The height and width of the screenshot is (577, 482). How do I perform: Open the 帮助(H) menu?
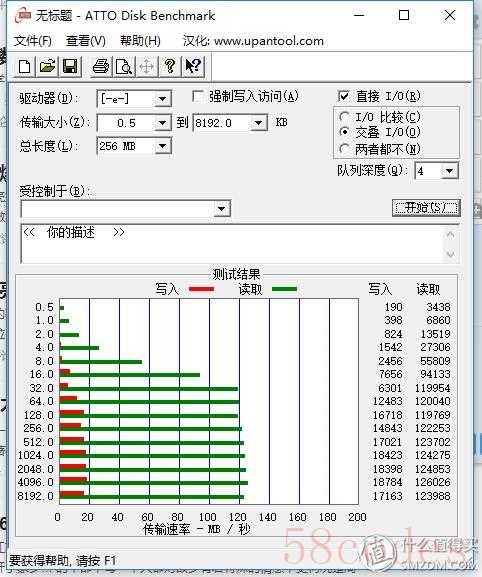[x=140, y=40]
